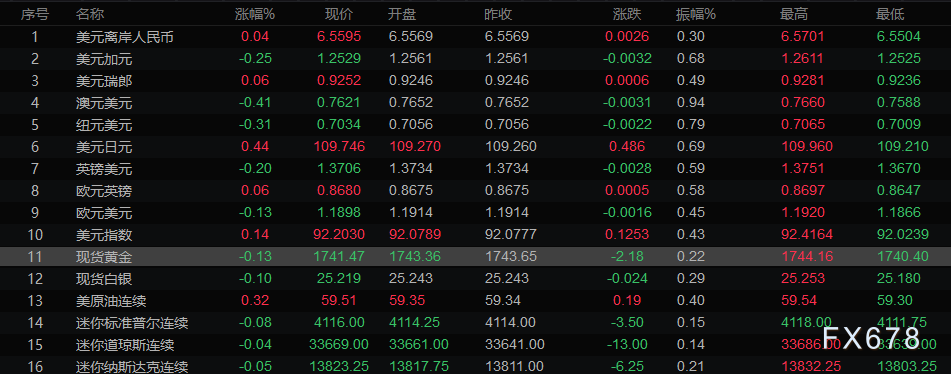This screenshot has height=374, width=951.
Task: Sort by 涨跌 column header
Action: click(627, 14)
